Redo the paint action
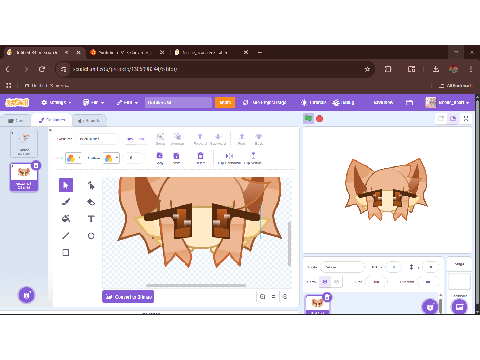Screen dimensions: 480x360 click(142, 139)
